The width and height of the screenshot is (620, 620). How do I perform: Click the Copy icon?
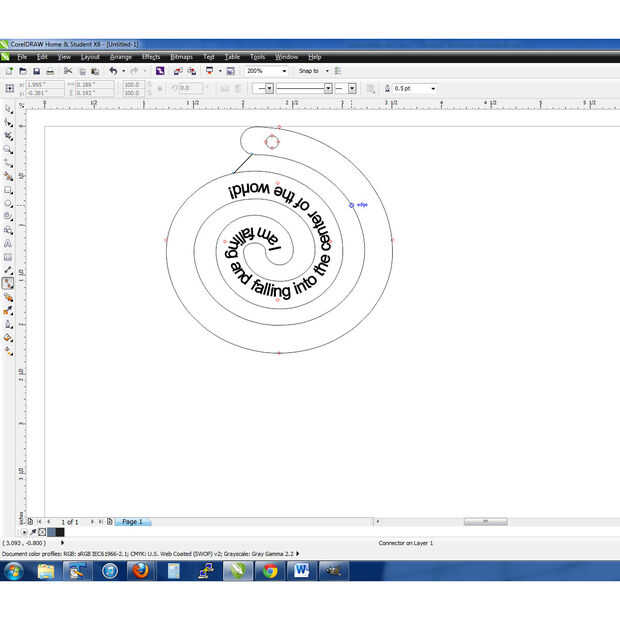click(x=83, y=72)
